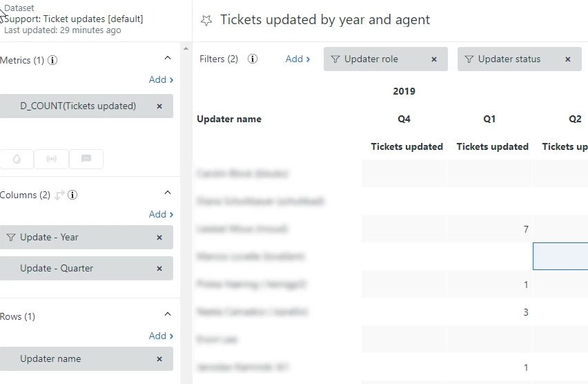This screenshot has height=384, width=588.
Task: Collapse the Rows section
Action: click(168, 315)
